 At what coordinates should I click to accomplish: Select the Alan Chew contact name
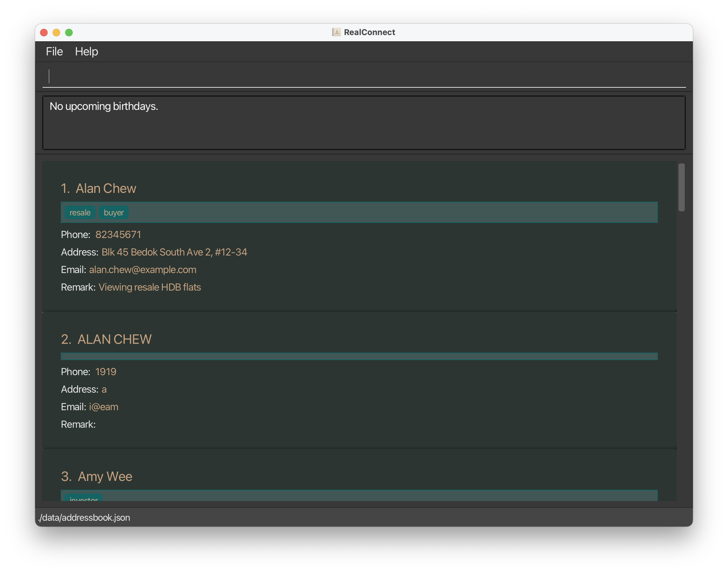pyautogui.click(x=106, y=188)
